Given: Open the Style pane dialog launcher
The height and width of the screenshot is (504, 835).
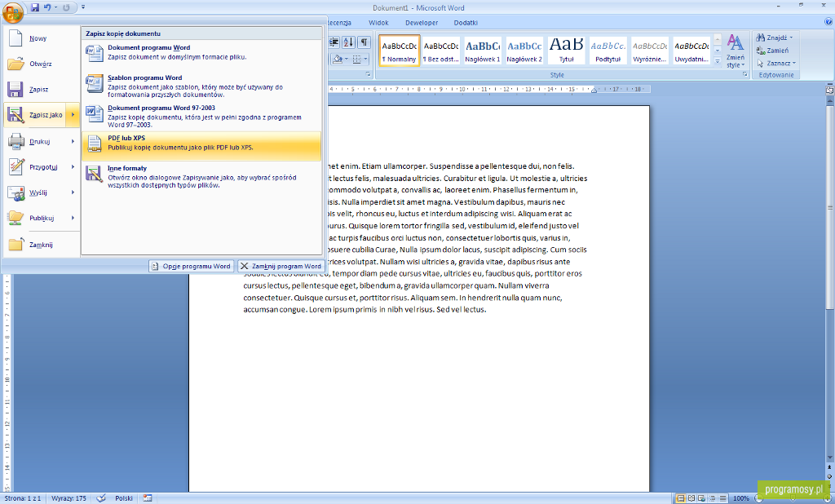Looking at the screenshot, I should [x=745, y=74].
